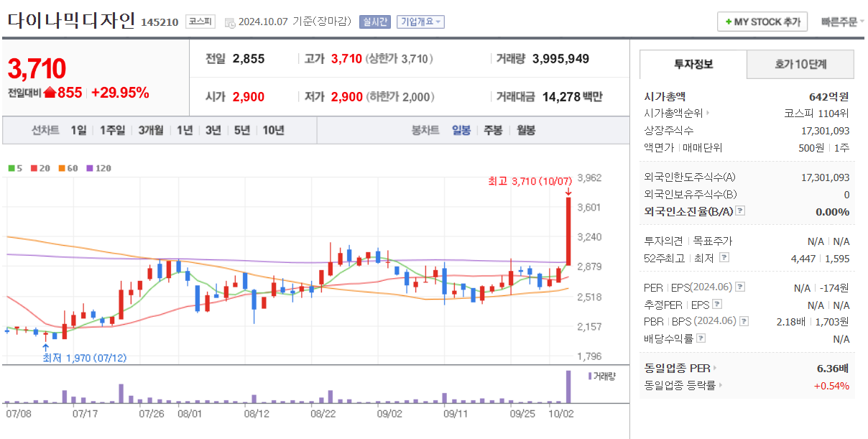
Task: Click the 코스피 market label
Action: [x=200, y=22]
